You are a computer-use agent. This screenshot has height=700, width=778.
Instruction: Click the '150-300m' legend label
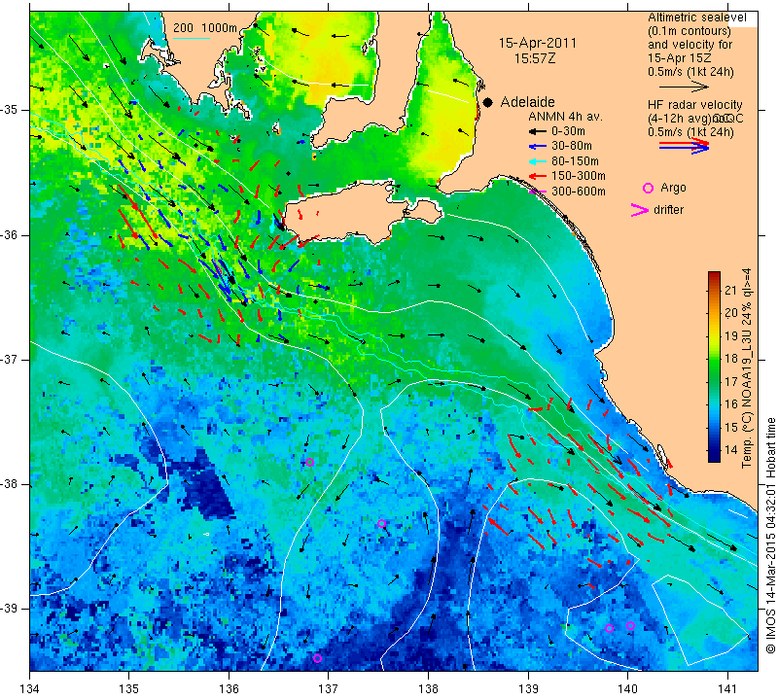(579, 176)
